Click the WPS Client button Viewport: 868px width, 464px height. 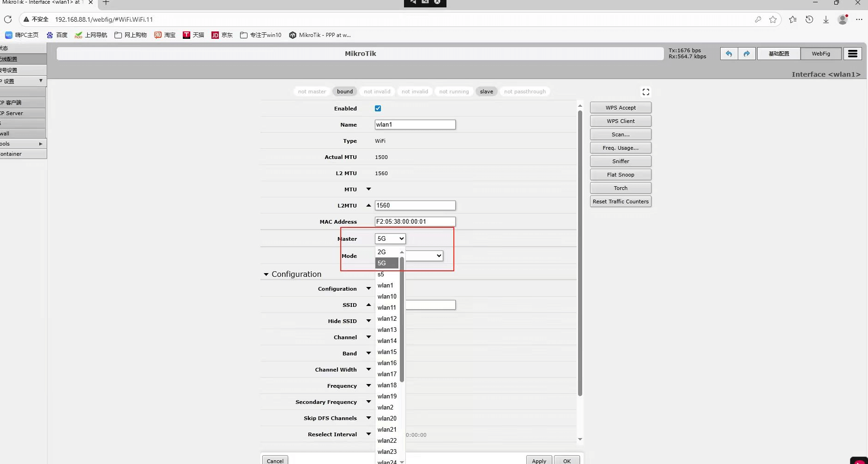pos(621,121)
